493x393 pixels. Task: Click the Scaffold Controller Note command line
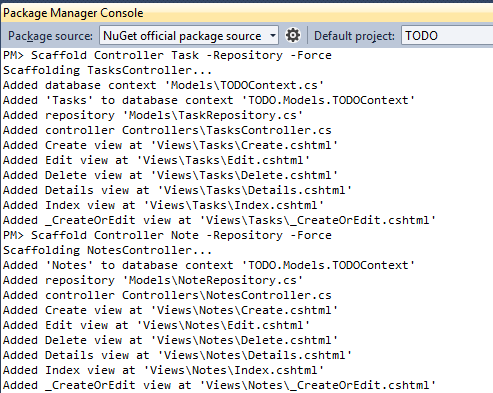tap(167, 235)
